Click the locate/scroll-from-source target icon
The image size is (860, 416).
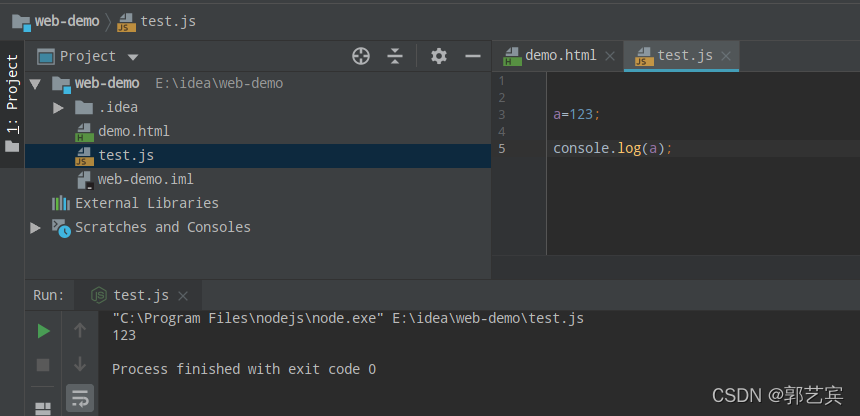(361, 56)
